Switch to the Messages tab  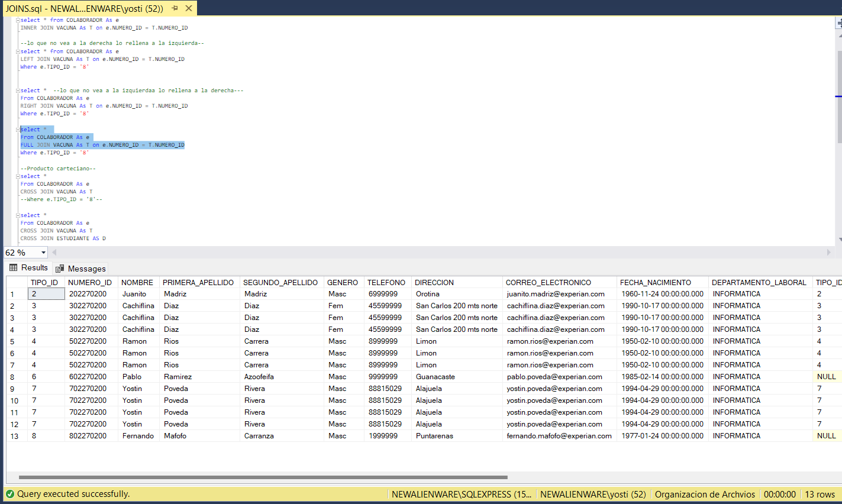(x=81, y=269)
